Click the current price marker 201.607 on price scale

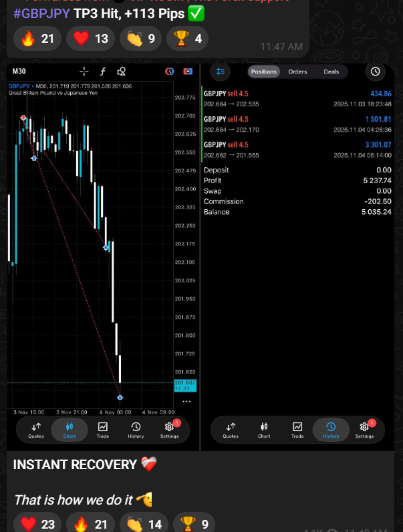(182, 383)
